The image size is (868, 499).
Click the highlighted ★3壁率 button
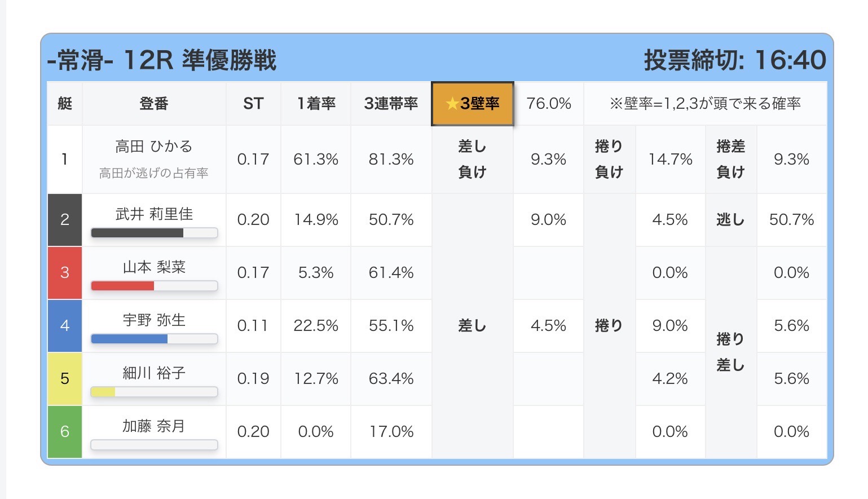473,104
